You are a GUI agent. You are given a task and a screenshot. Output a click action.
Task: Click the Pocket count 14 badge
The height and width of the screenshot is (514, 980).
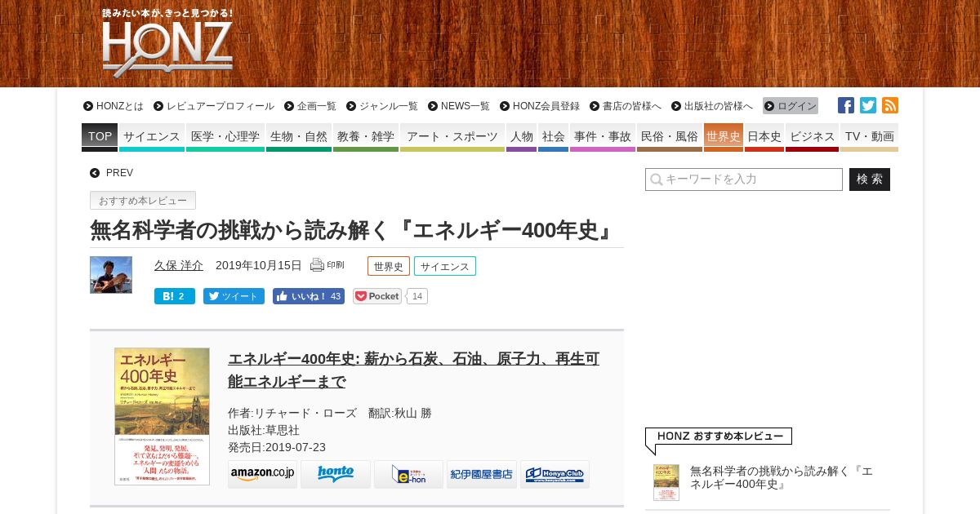(416, 296)
